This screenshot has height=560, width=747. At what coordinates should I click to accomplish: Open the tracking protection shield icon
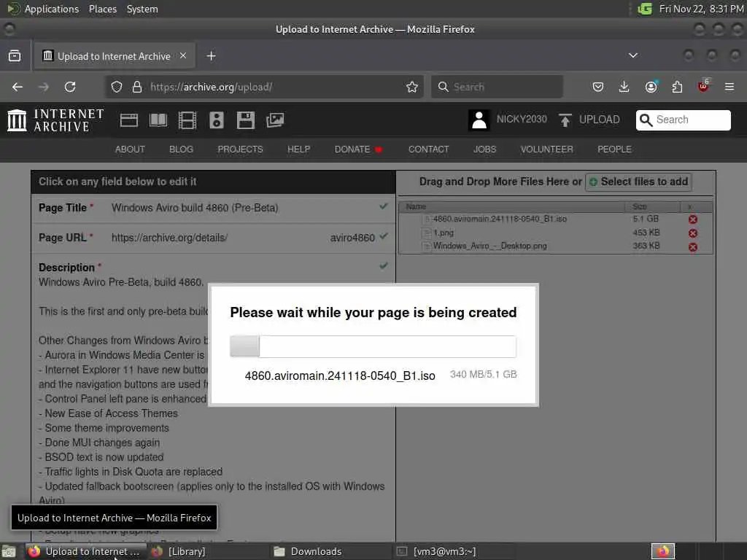click(117, 87)
